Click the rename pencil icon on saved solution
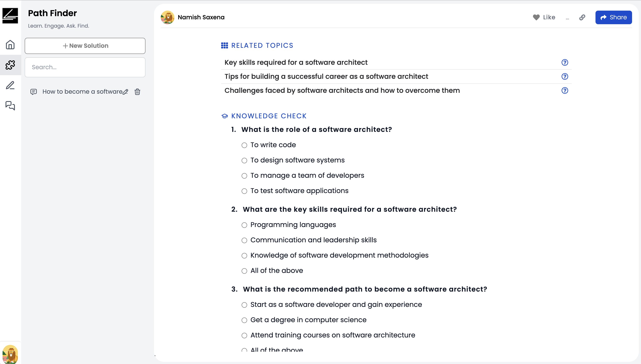 (125, 92)
